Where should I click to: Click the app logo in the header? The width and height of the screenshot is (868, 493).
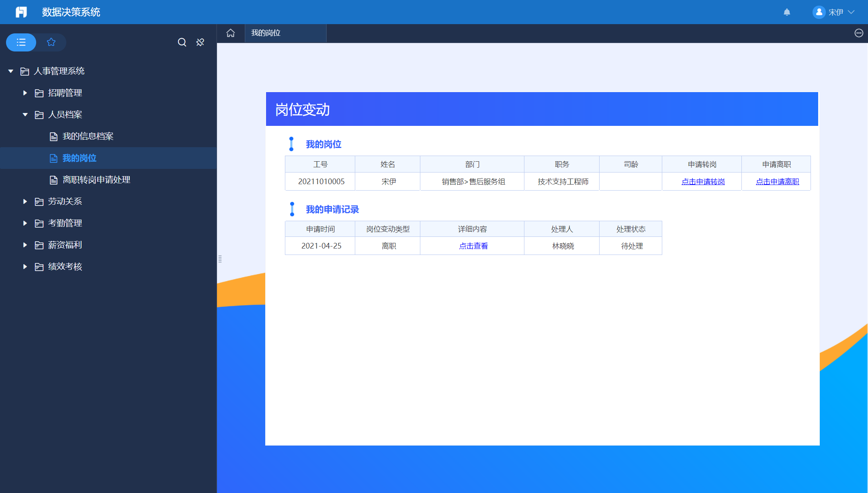click(21, 12)
